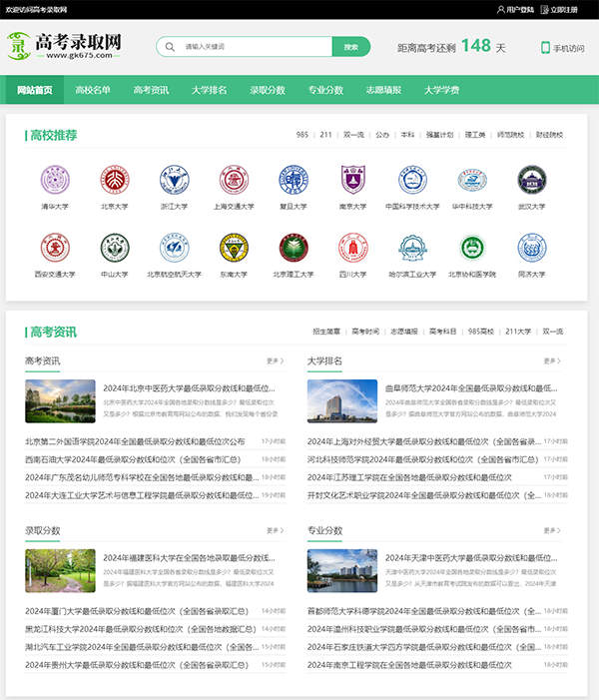This screenshot has height=700, width=599.
Task: Go to 网站首页 nav tab
Action: [34, 90]
